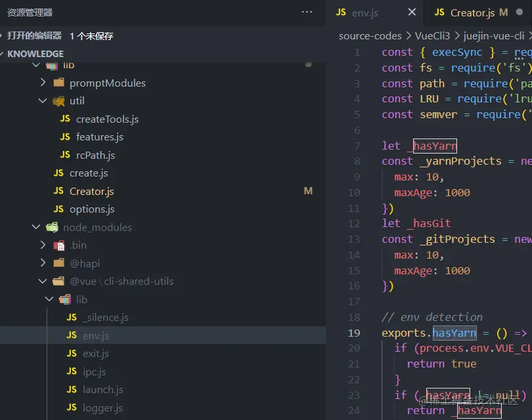Image resolution: width=532 pixels, height=420 pixels.
Task: Click the @vue cli-shared-utils folder icon
Action: [58, 281]
